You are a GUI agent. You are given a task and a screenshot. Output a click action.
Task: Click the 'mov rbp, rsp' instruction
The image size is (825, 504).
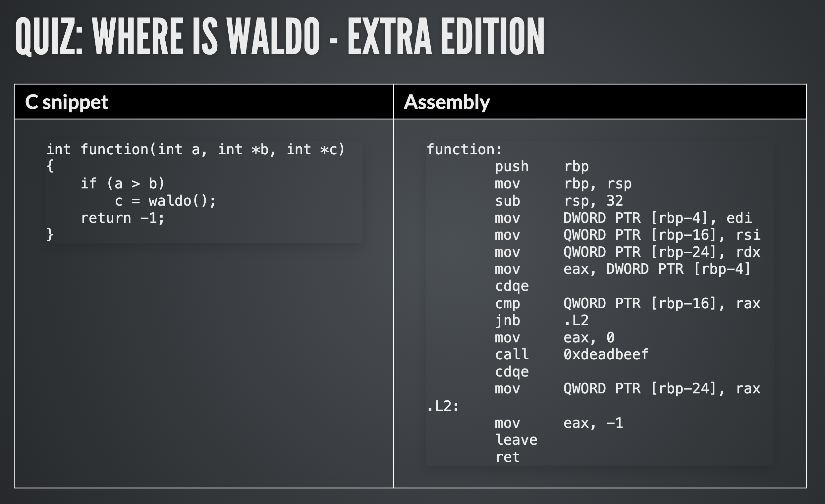click(563, 184)
